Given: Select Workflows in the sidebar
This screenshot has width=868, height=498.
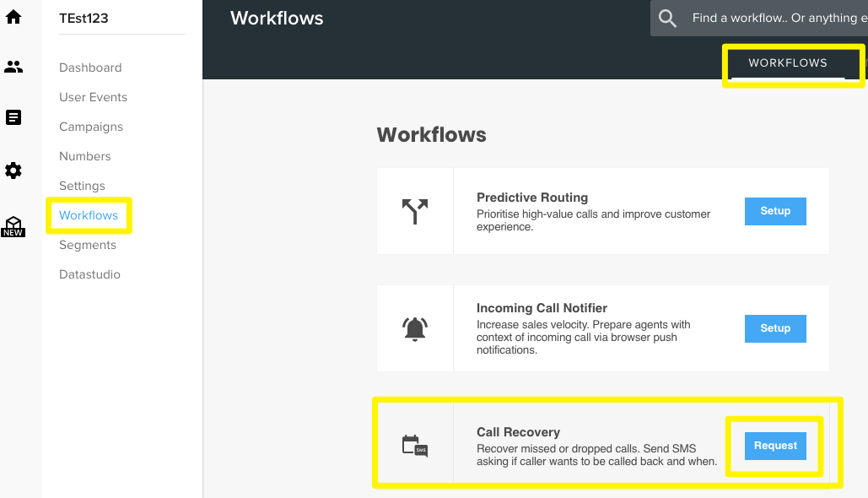Looking at the screenshot, I should [x=89, y=215].
